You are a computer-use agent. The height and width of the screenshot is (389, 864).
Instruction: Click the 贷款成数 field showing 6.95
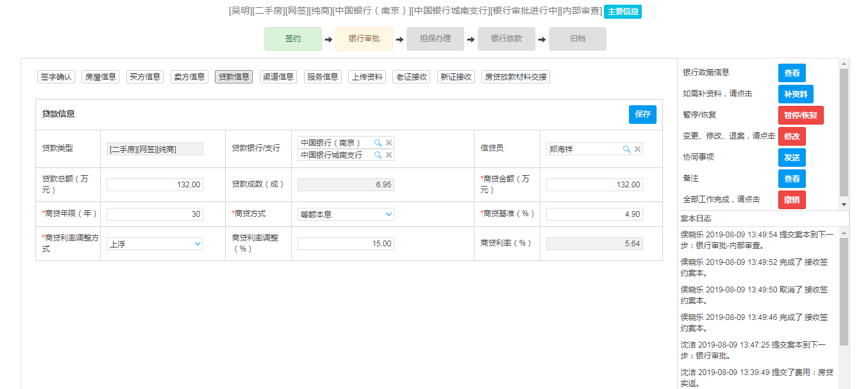point(345,185)
